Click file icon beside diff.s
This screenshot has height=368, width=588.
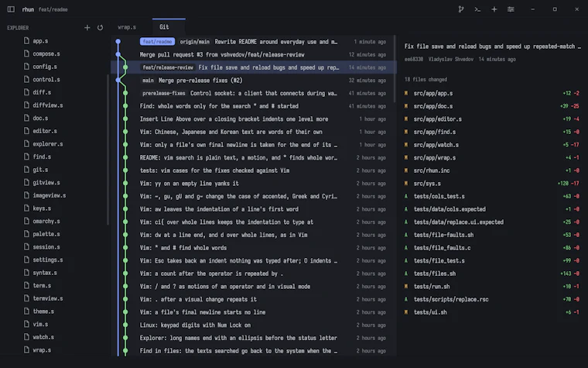pos(26,92)
